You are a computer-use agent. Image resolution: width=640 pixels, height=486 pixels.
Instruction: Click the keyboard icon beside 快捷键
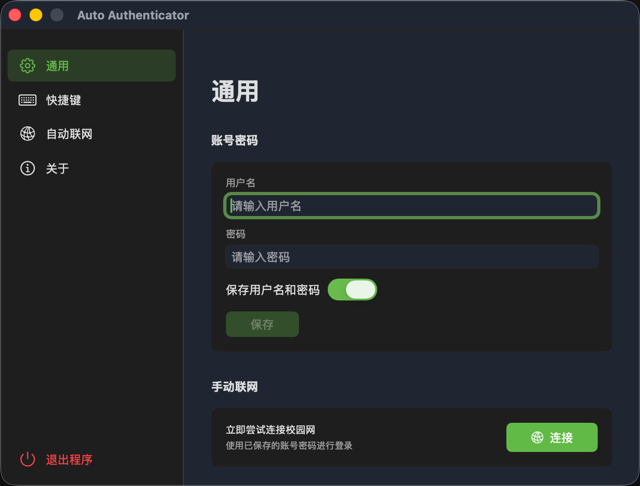[x=27, y=100]
